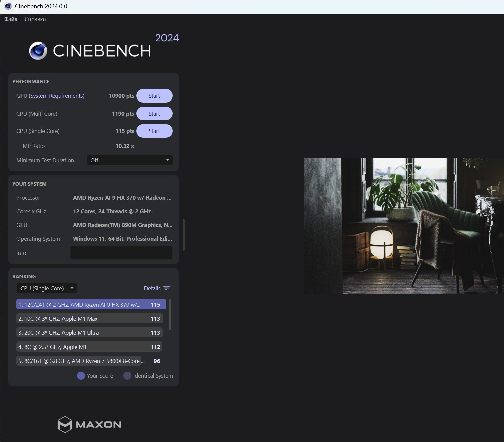504x442 pixels.
Task: Open the System Requirements link
Action: (x=56, y=96)
